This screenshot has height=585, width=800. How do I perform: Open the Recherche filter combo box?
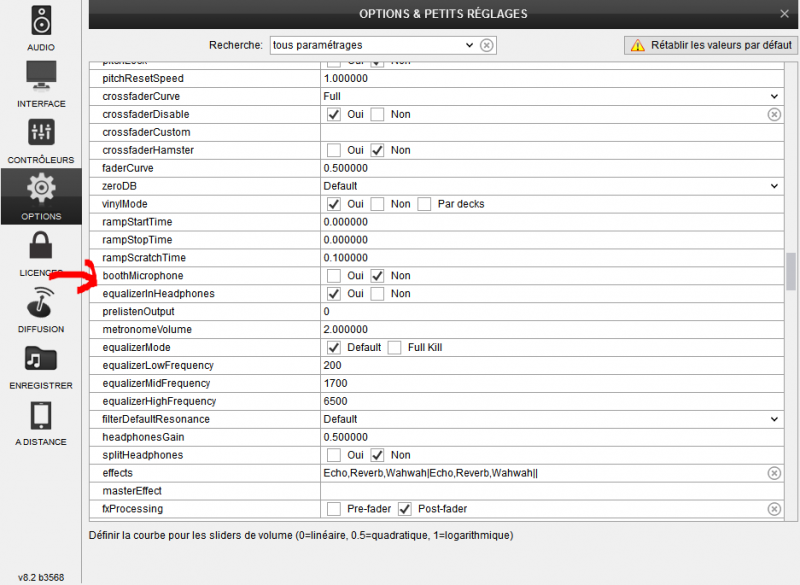[372, 45]
